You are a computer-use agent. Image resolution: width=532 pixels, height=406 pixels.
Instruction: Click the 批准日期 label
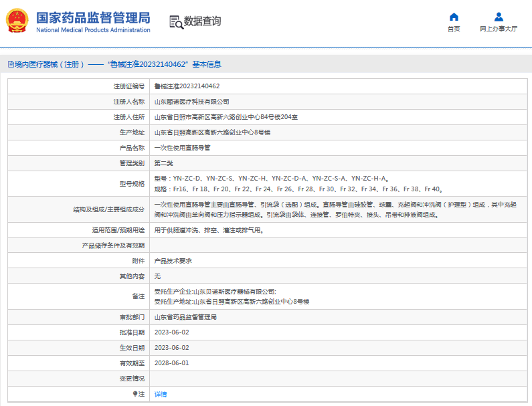pos(132,332)
